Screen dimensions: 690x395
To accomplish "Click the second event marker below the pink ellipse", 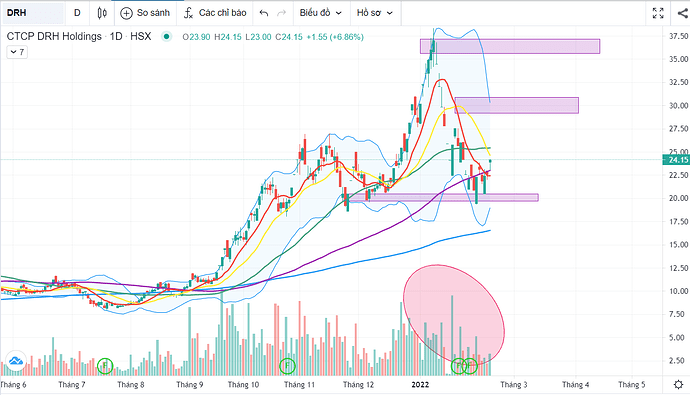I will click(470, 366).
